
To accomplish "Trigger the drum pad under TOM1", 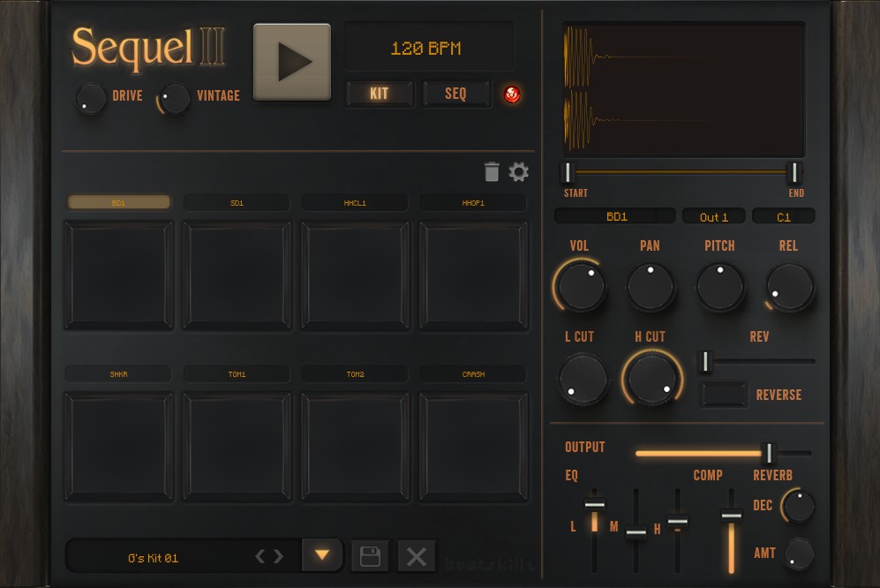I will [x=237, y=446].
